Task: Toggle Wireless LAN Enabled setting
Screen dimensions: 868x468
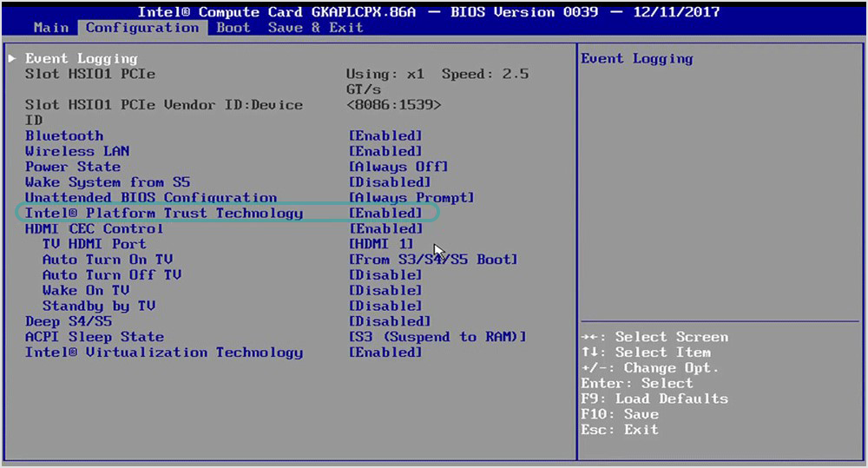Action: coord(385,152)
